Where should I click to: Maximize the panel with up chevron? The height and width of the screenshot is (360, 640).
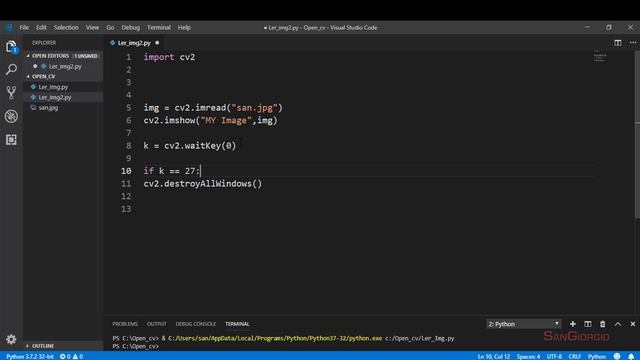coord(618,324)
